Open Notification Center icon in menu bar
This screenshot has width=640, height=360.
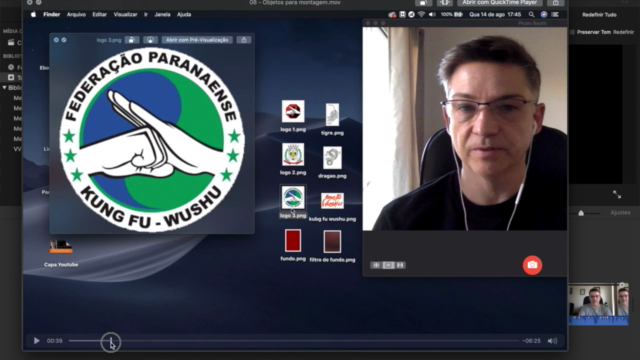click(555, 14)
